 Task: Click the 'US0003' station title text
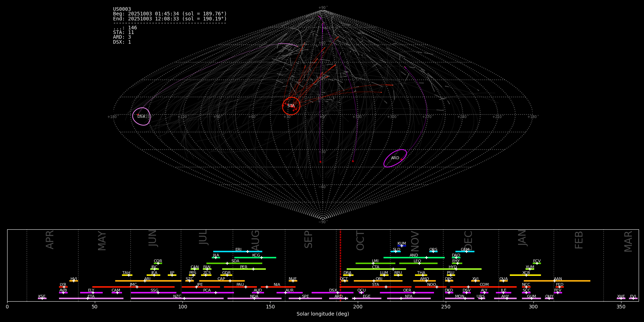pos(122,9)
